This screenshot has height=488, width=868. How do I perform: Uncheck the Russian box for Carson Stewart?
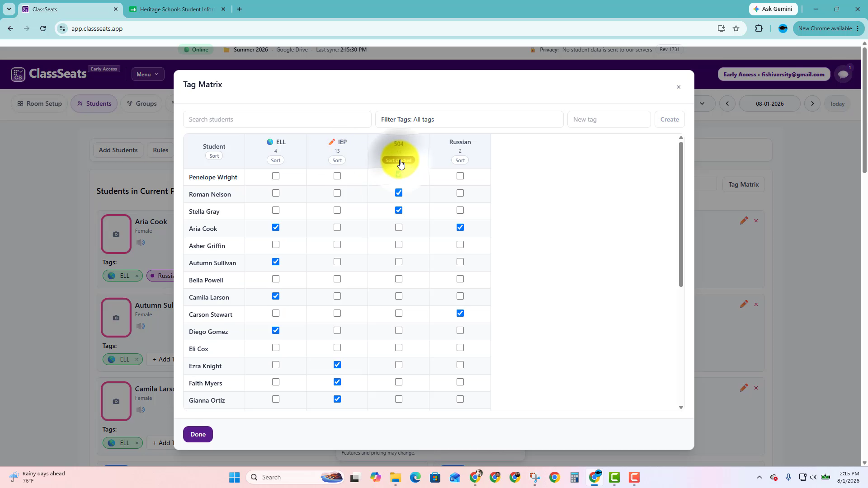click(460, 313)
